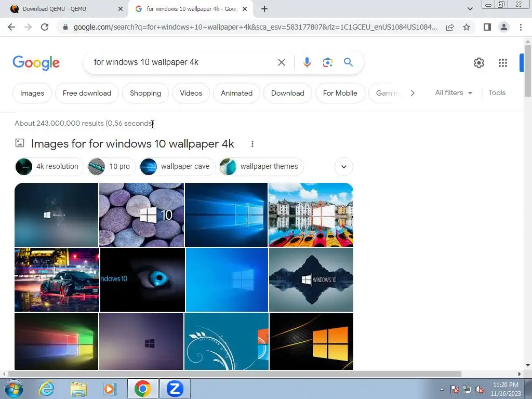Select the Shopping filter chip
This screenshot has height=399, width=532.
coord(145,93)
